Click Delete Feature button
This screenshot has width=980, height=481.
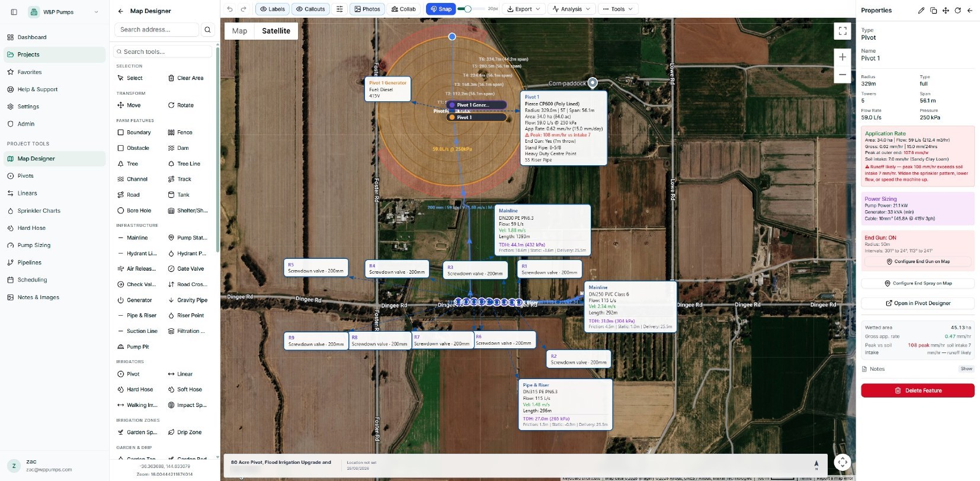(x=917, y=390)
